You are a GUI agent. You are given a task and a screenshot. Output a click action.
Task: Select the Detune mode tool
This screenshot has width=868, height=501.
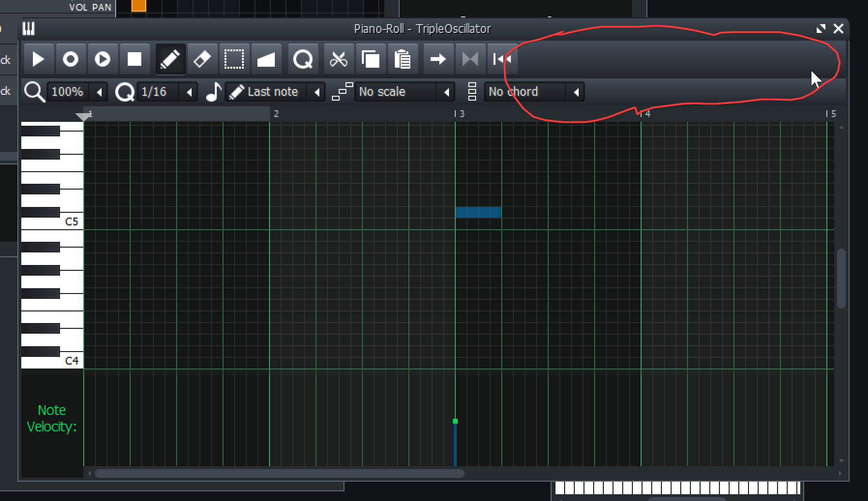tap(267, 59)
